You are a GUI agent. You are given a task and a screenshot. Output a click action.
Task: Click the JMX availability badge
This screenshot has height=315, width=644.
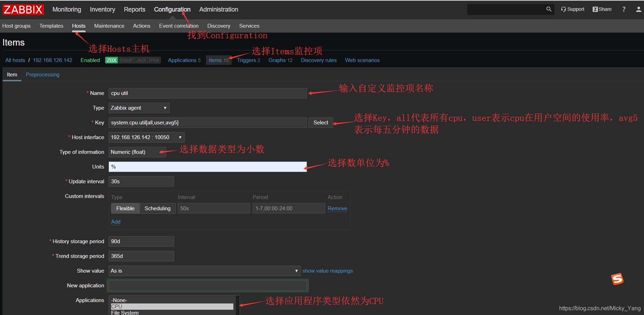tap(141, 60)
